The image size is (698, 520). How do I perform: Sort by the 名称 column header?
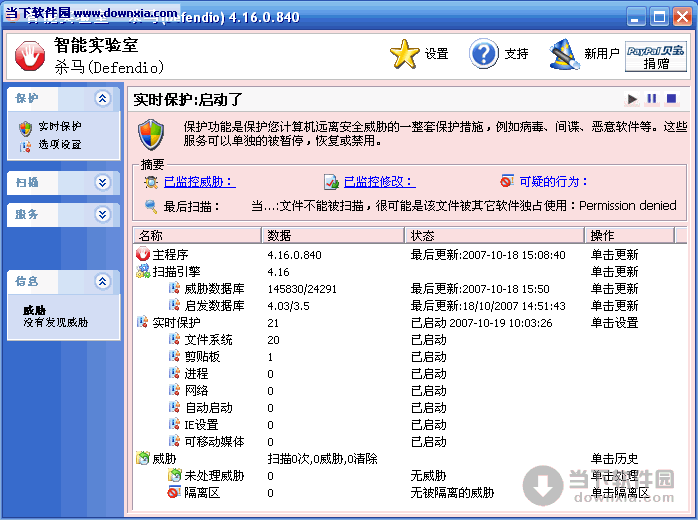pyautogui.click(x=197, y=236)
